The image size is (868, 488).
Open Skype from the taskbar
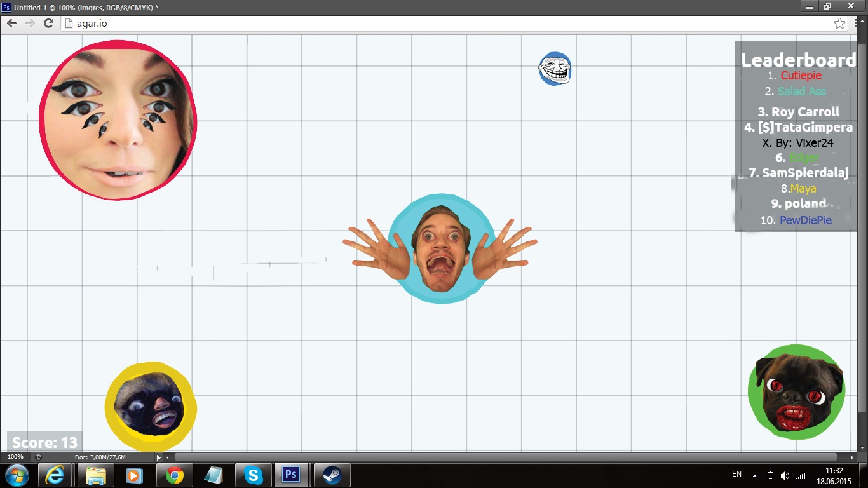pos(254,475)
